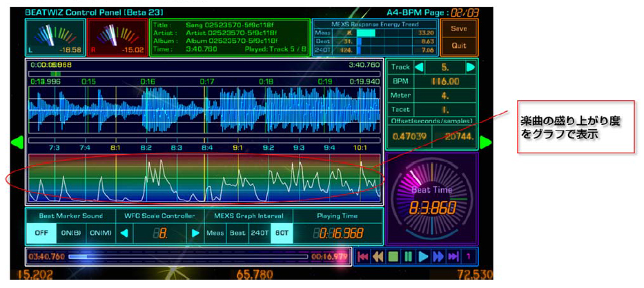Rewind using the orange double-arrow button

378,257
